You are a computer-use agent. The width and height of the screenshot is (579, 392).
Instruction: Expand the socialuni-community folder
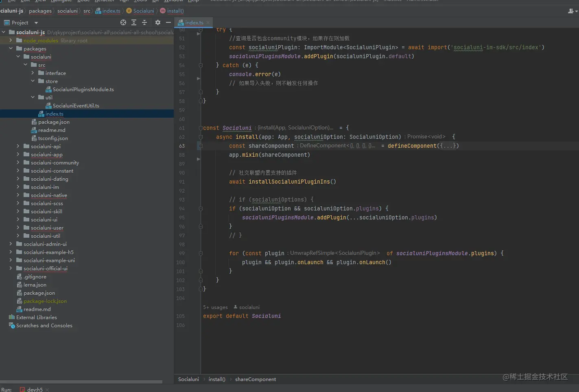click(18, 162)
